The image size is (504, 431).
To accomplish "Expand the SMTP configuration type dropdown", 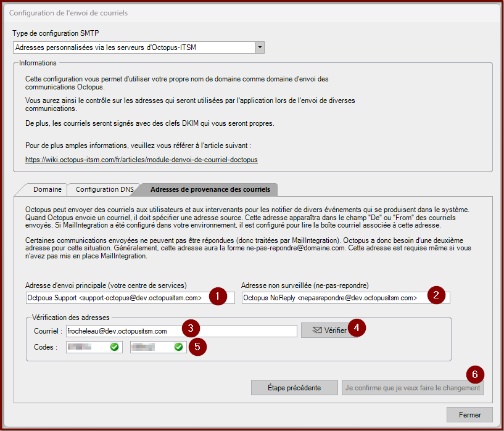I will coord(260,47).
